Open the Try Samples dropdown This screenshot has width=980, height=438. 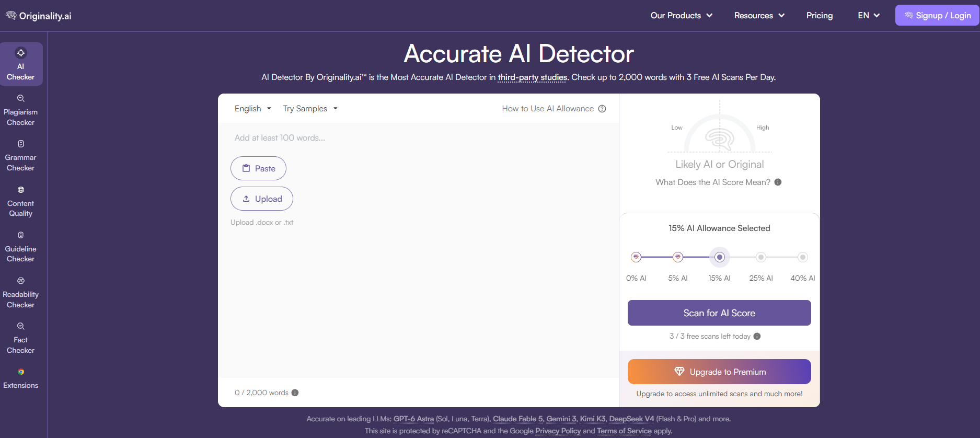click(x=310, y=108)
